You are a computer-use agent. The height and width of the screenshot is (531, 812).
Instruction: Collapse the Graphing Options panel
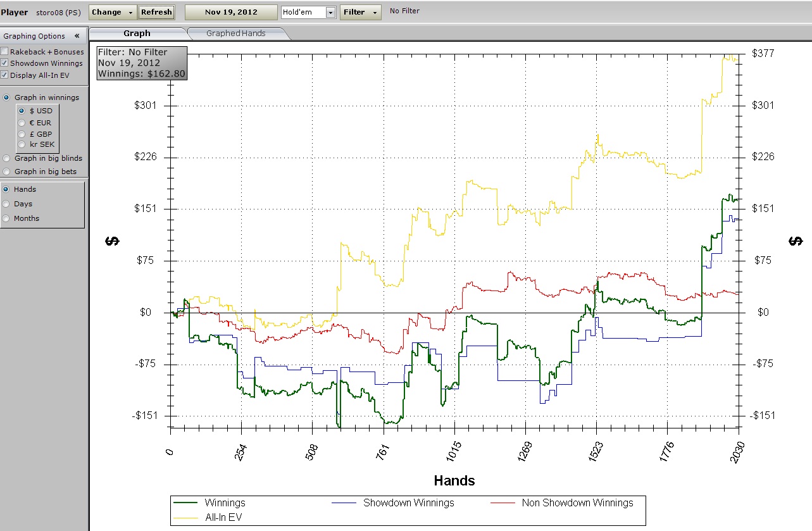pos(77,36)
